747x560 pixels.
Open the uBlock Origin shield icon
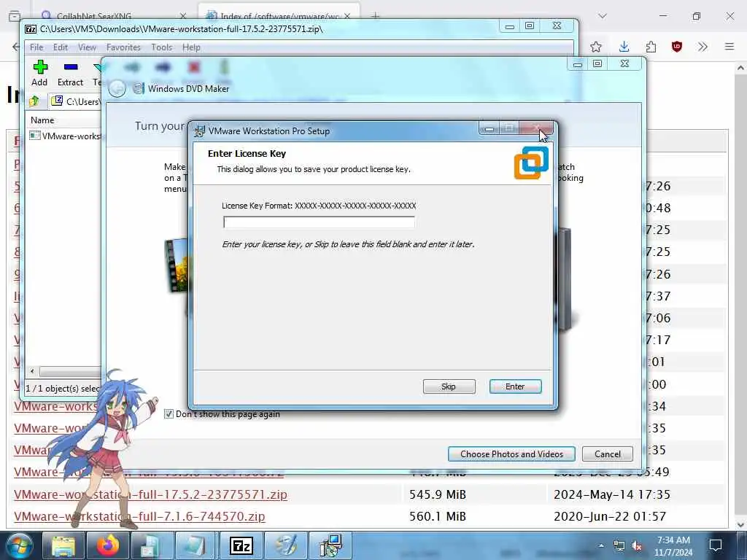tap(677, 47)
